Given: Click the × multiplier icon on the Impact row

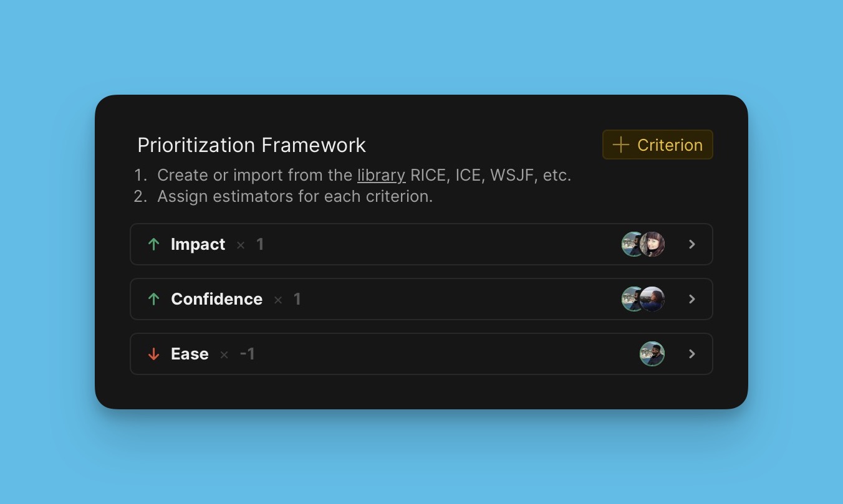Looking at the screenshot, I should [241, 244].
